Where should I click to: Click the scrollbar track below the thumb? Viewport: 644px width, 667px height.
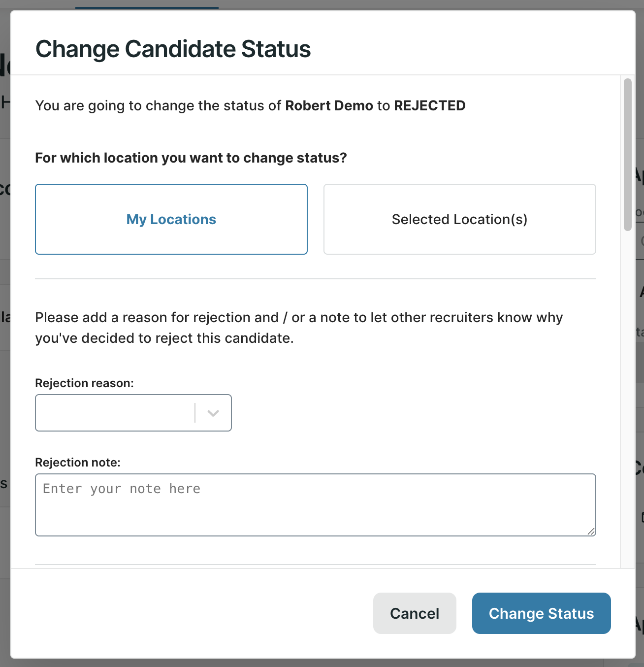coord(627,394)
